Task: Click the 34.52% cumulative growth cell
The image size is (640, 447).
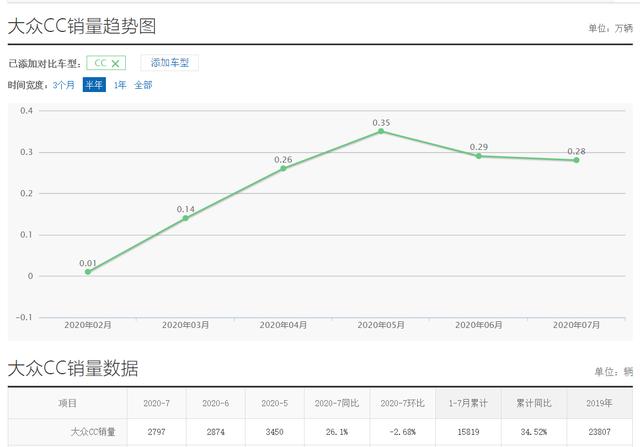Action: coord(534,432)
